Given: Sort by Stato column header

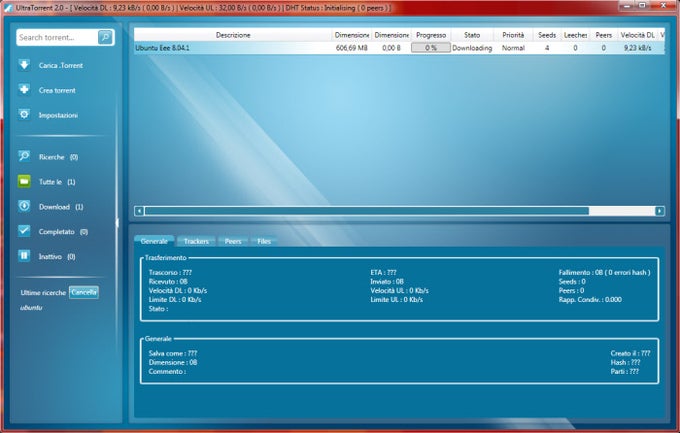Looking at the screenshot, I should 472,35.
